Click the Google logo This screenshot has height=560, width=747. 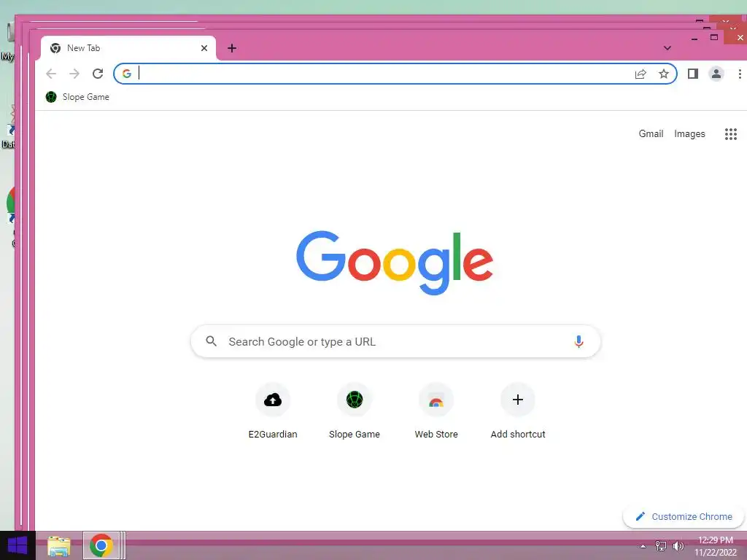(x=395, y=262)
